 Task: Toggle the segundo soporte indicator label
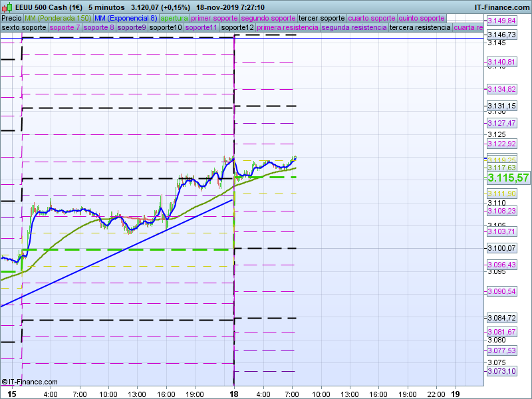(x=267, y=18)
